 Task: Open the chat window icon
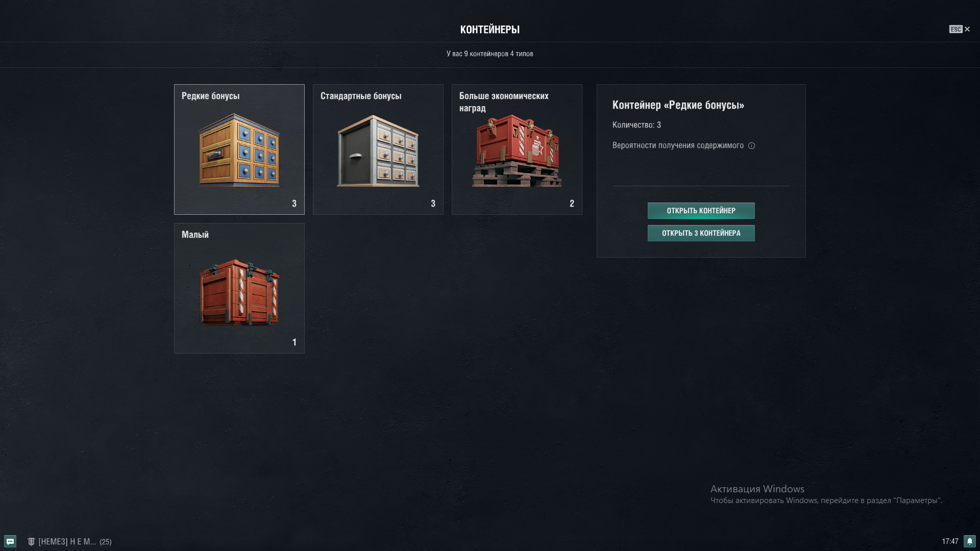point(10,541)
